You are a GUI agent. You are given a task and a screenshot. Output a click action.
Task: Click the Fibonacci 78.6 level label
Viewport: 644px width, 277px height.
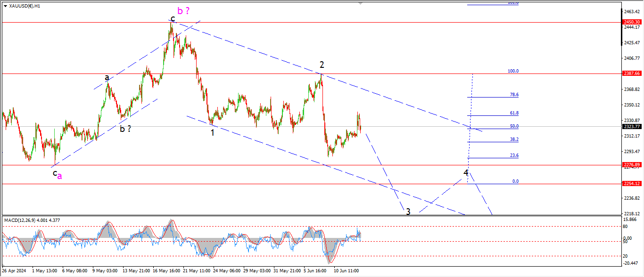click(513, 95)
